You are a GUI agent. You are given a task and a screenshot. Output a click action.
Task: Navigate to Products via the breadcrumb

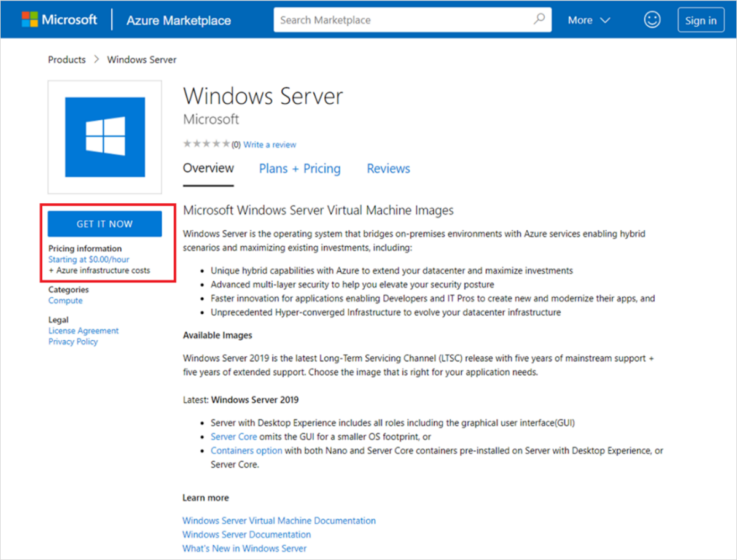pos(66,59)
